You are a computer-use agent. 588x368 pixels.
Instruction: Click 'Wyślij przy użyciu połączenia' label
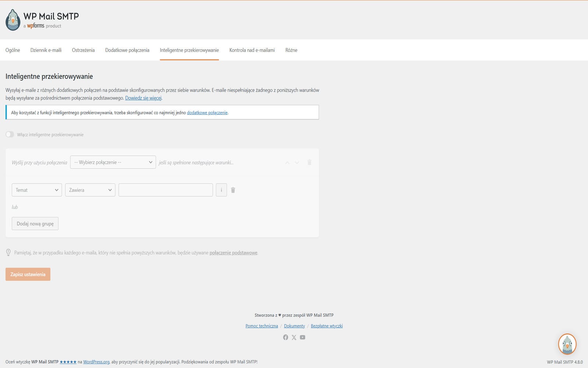click(x=39, y=163)
